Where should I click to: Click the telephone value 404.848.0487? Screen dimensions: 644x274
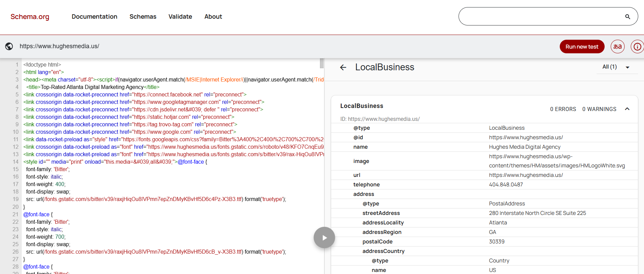pyautogui.click(x=506, y=185)
